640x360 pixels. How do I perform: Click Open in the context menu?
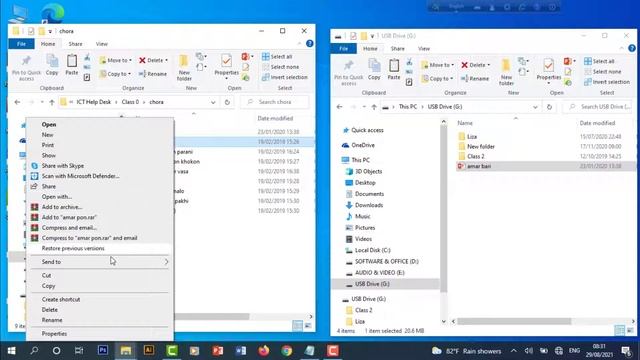point(49,124)
